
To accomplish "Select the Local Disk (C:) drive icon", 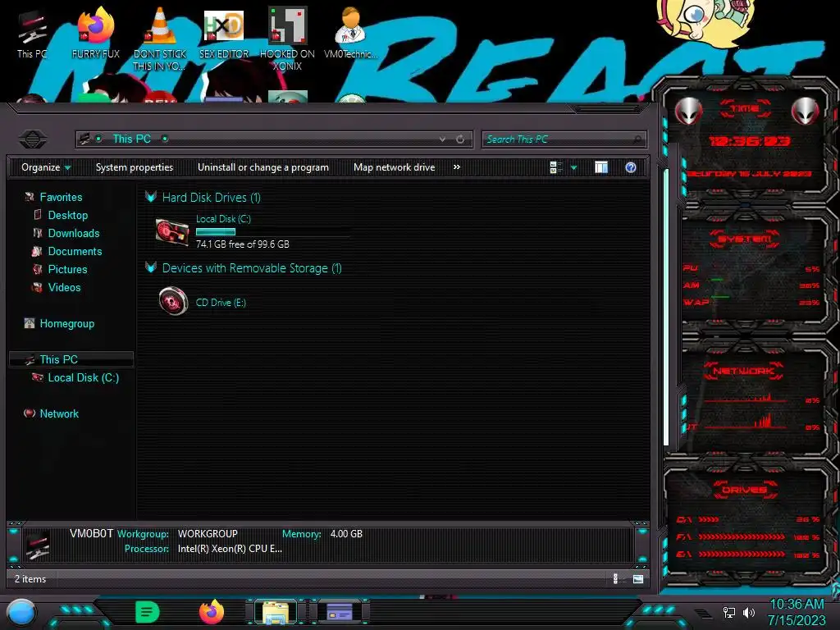I will pos(172,231).
